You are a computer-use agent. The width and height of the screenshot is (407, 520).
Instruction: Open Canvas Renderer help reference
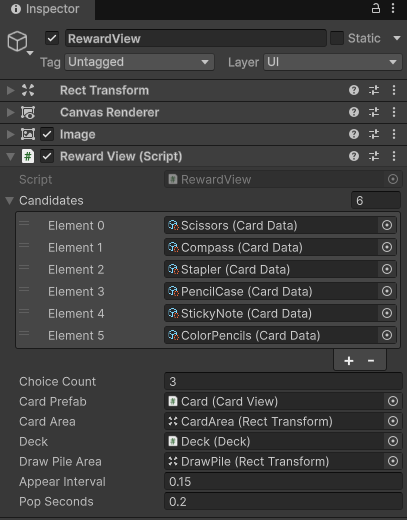(x=354, y=112)
